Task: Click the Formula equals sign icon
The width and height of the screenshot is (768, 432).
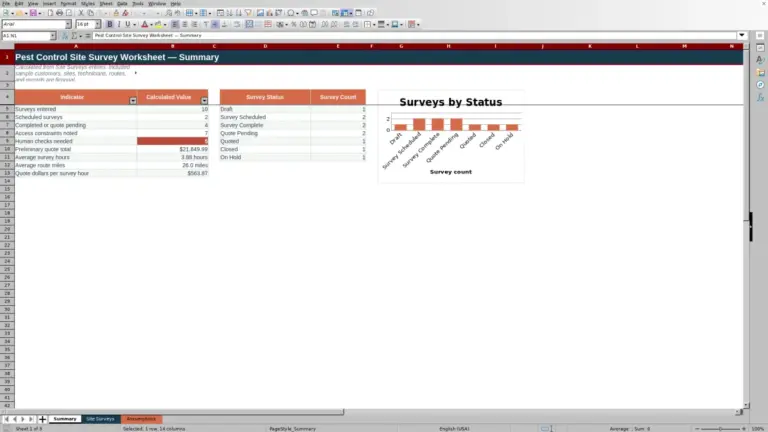Action: coord(88,36)
